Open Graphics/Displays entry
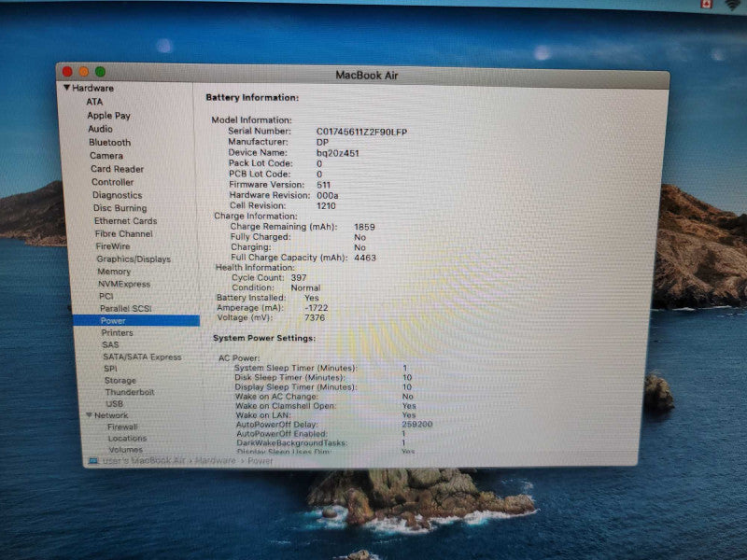This screenshot has height=560, width=747. [134, 259]
